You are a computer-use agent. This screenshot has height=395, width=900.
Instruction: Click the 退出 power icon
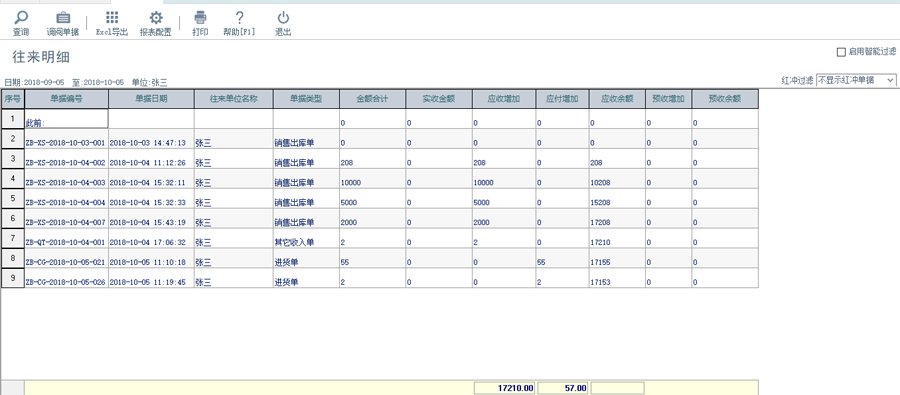coord(283,18)
